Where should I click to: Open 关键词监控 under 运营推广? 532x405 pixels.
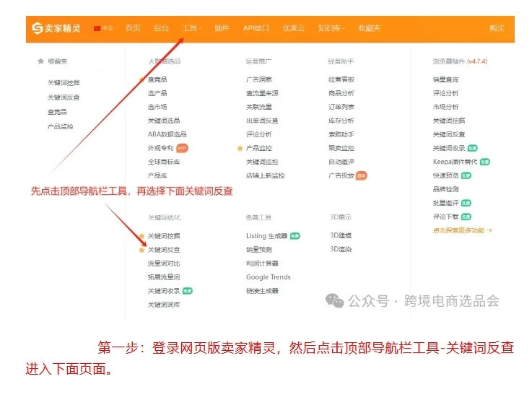[262, 162]
